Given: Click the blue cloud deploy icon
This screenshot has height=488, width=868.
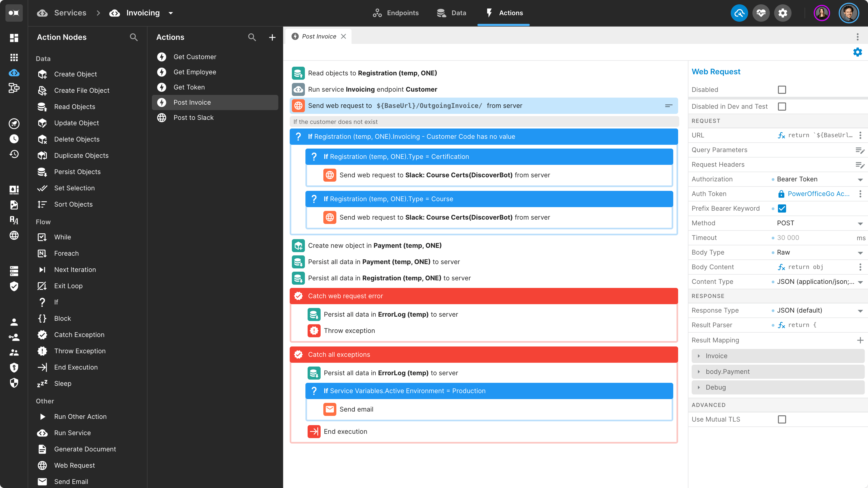Looking at the screenshot, I should 739,13.
